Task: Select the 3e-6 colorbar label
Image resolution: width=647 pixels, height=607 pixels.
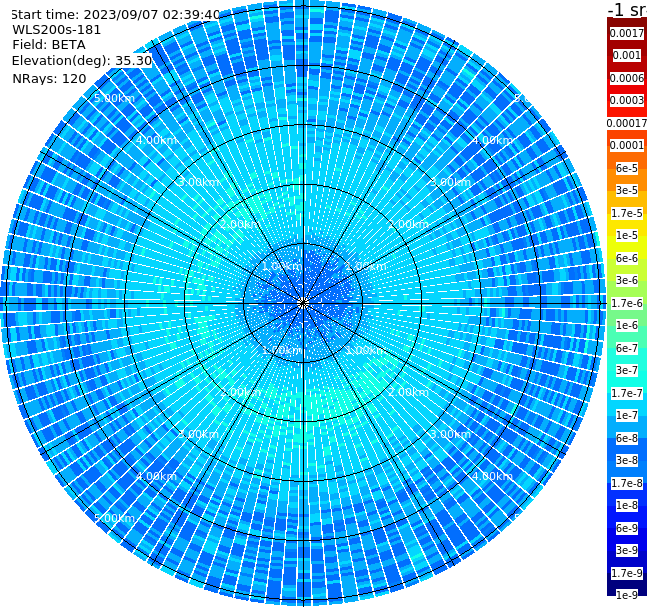Action: [x=627, y=280]
